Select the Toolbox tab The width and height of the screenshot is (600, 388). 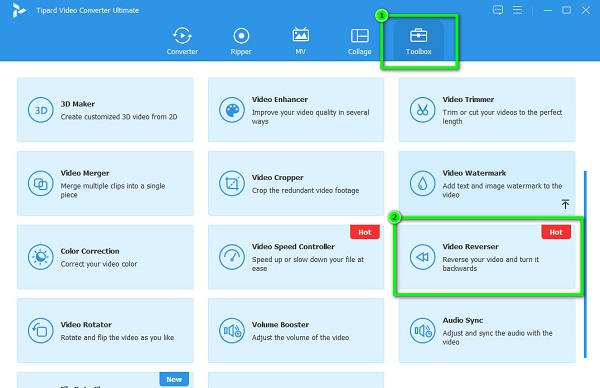point(419,41)
